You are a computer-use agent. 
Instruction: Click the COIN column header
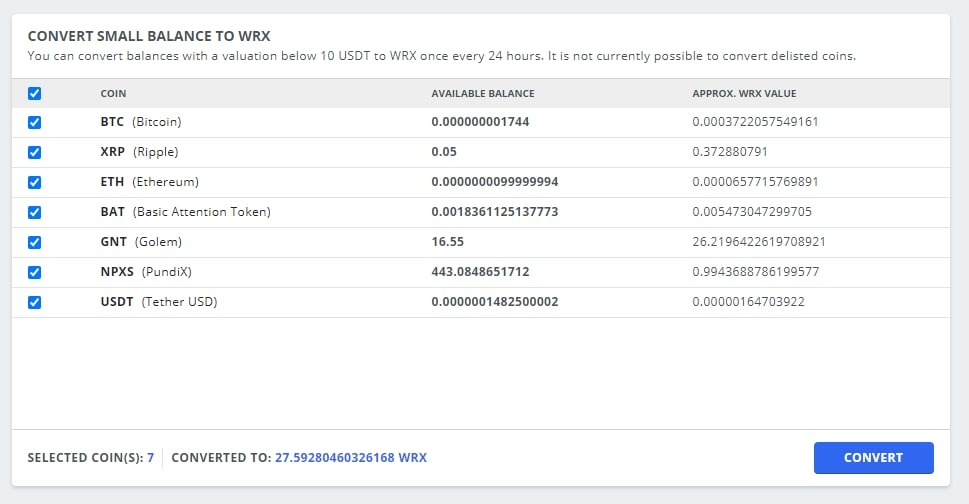(113, 94)
